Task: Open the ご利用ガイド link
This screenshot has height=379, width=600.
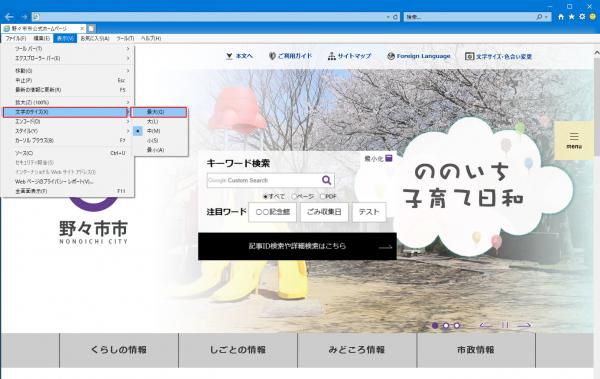Action: 291,56
